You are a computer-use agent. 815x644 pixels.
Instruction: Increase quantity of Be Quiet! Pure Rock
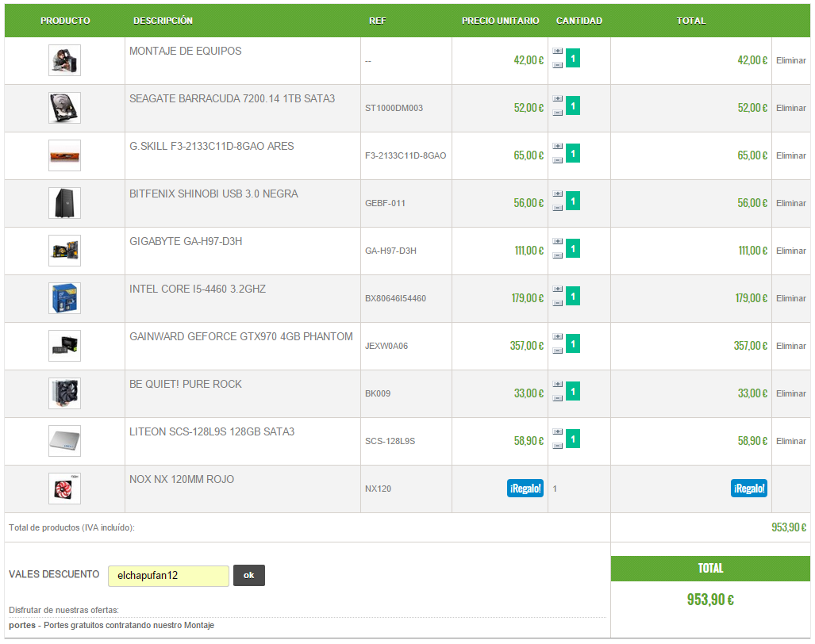pos(558,385)
